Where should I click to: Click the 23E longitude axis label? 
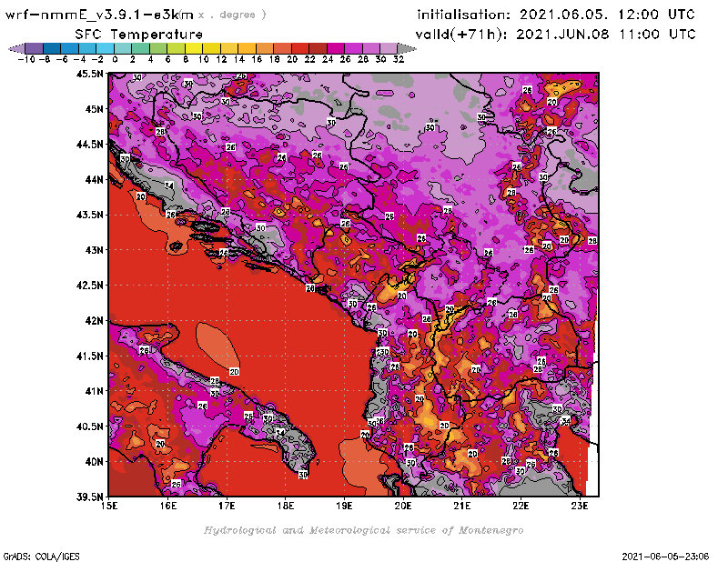[x=580, y=506]
